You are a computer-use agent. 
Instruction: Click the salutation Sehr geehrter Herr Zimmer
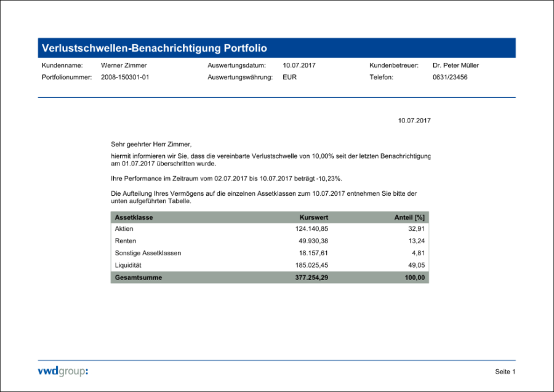(151, 145)
